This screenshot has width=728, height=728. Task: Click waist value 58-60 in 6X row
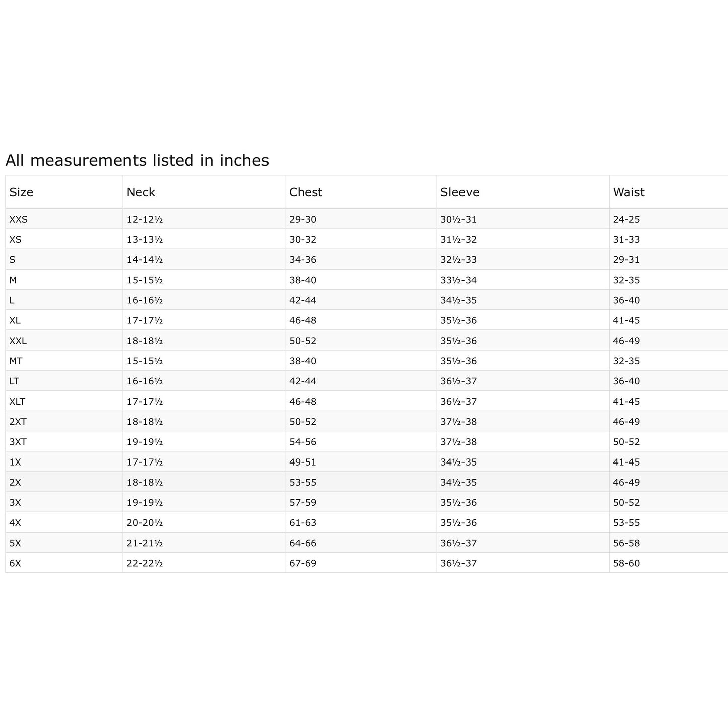point(626,563)
